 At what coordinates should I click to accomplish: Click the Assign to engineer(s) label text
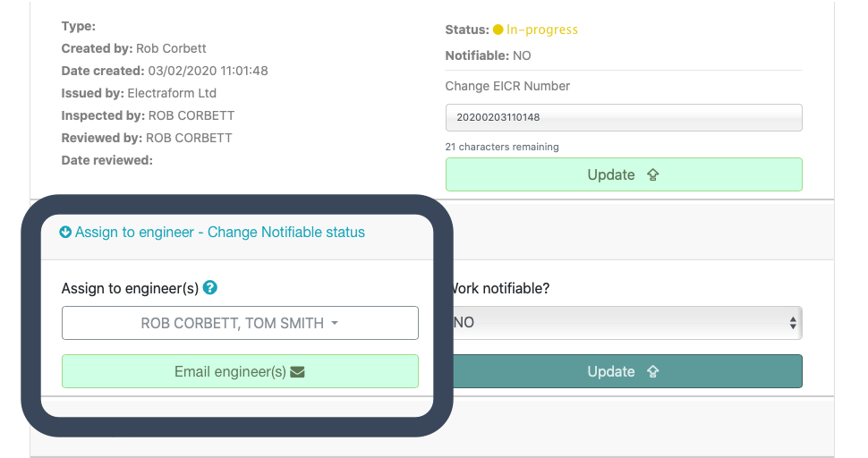pyautogui.click(x=130, y=288)
